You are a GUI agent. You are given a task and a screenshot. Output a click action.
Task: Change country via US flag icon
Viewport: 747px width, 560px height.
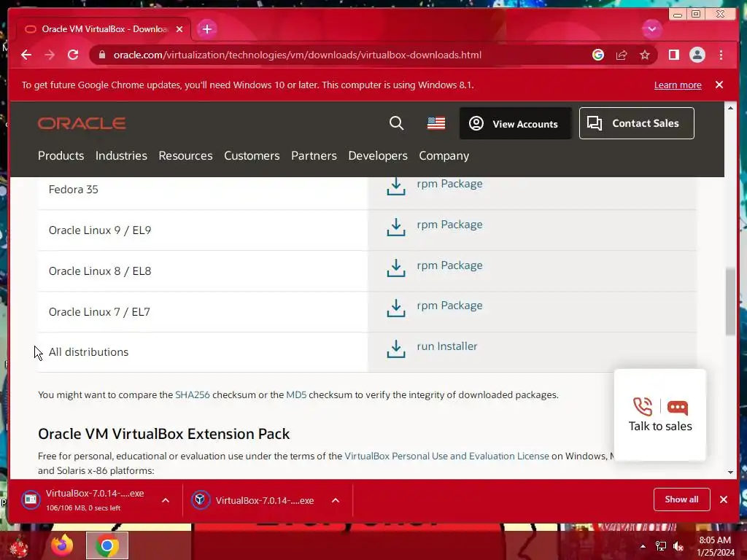[x=436, y=123]
